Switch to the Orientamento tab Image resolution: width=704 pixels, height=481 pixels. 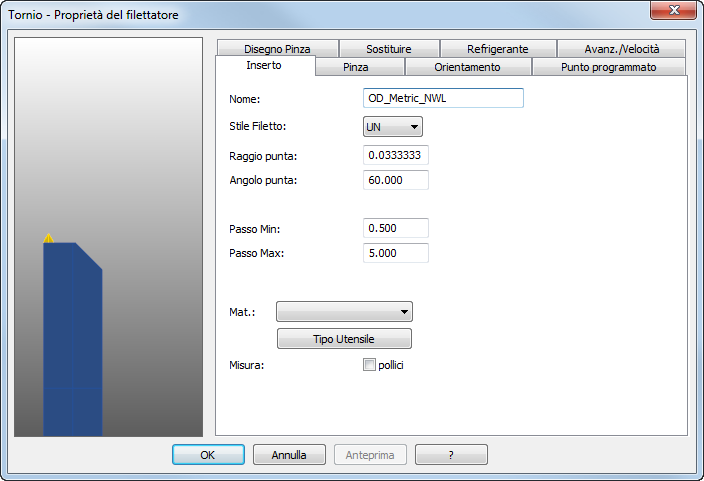pos(467,67)
